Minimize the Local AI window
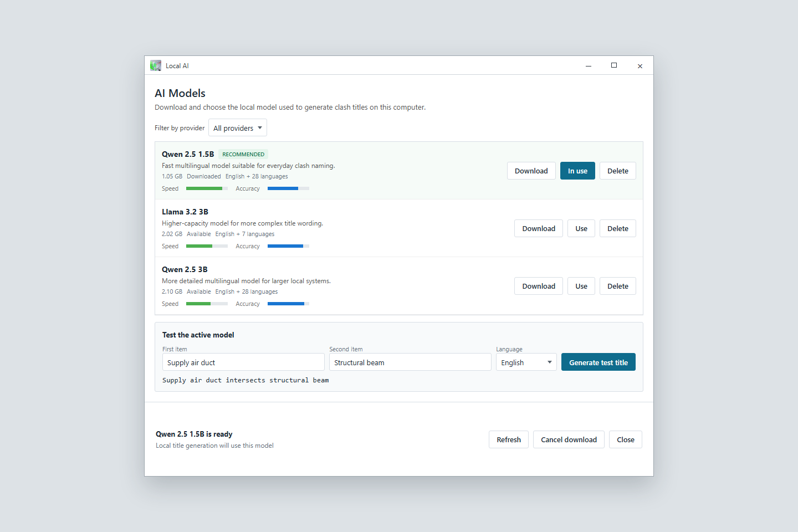Image resolution: width=798 pixels, height=532 pixels. click(589, 65)
